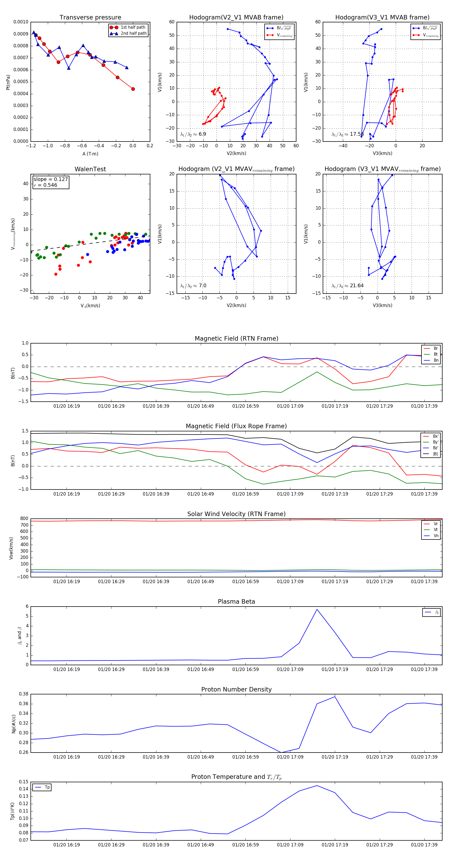Click the "Hodogram(V2_V1 MVAB frame)" title
473x868 pixels.
(236, 18)
